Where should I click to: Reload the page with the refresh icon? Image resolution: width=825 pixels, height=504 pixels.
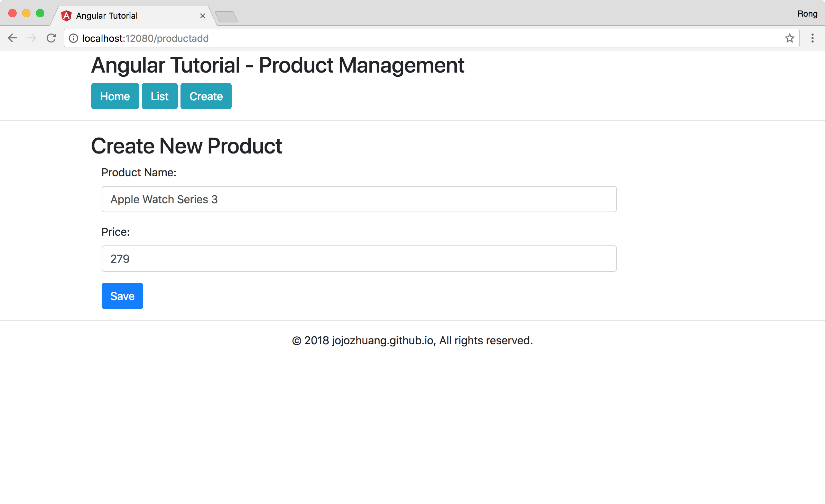pyautogui.click(x=51, y=38)
